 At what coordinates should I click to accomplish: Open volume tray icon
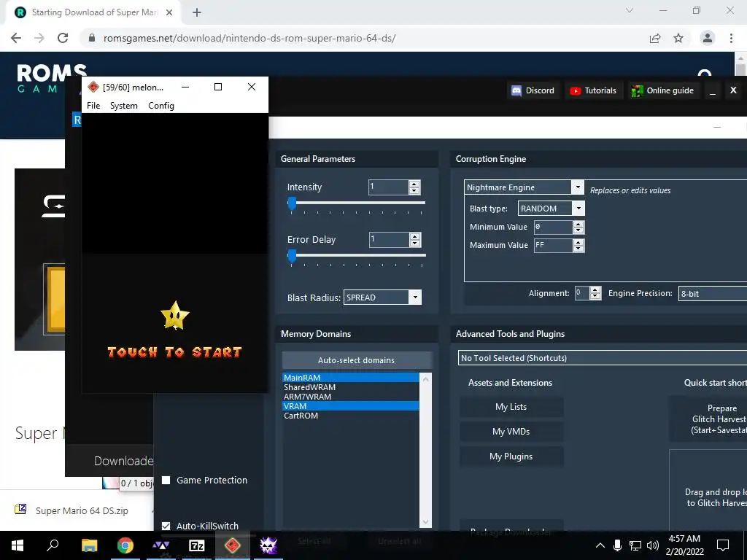(653, 545)
